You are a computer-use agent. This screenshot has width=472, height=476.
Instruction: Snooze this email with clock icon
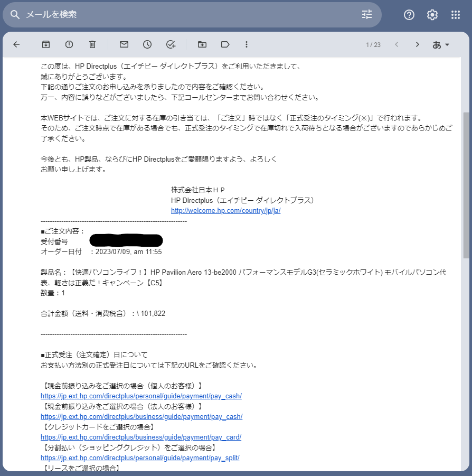pyautogui.click(x=147, y=44)
